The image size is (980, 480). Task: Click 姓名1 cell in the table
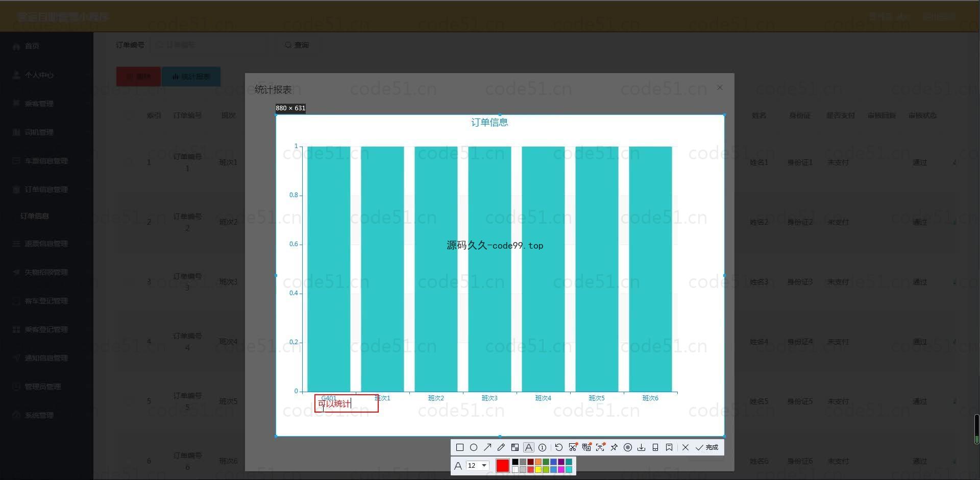coord(758,162)
